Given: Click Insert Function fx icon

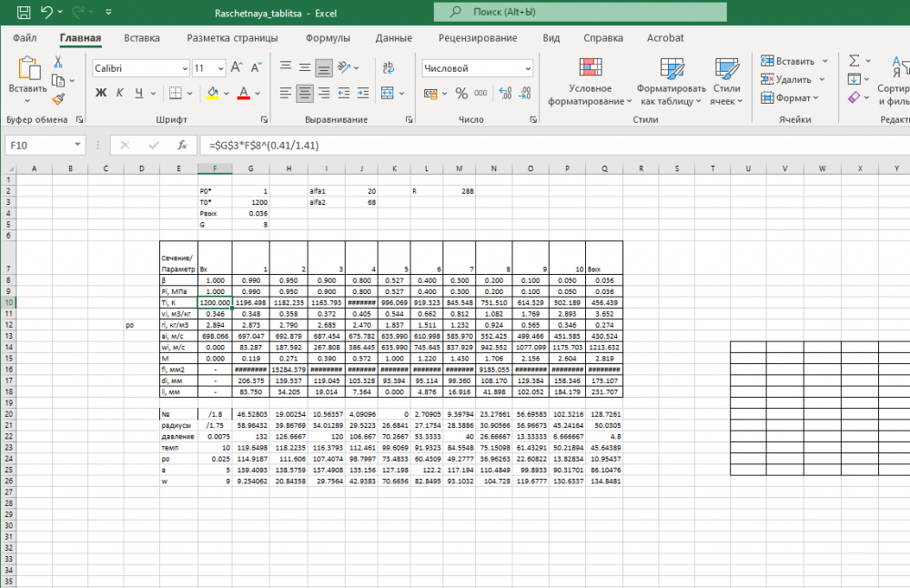Looking at the screenshot, I should (182, 145).
